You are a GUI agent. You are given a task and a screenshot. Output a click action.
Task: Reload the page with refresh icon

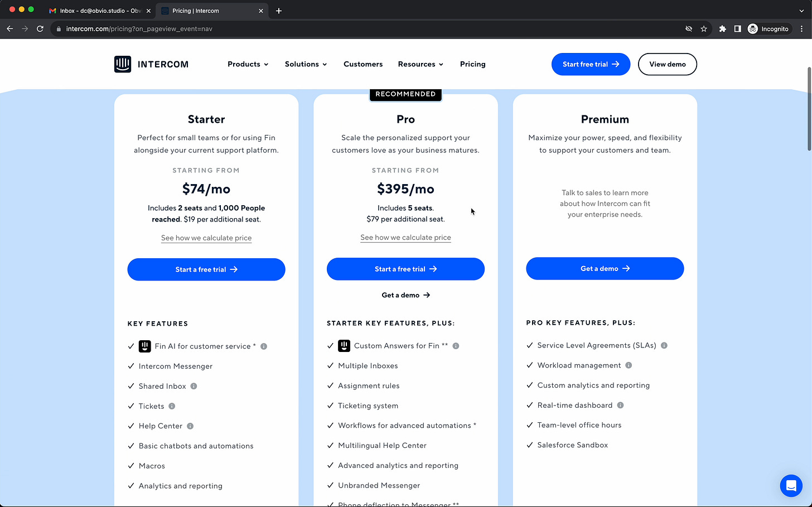pyautogui.click(x=40, y=28)
